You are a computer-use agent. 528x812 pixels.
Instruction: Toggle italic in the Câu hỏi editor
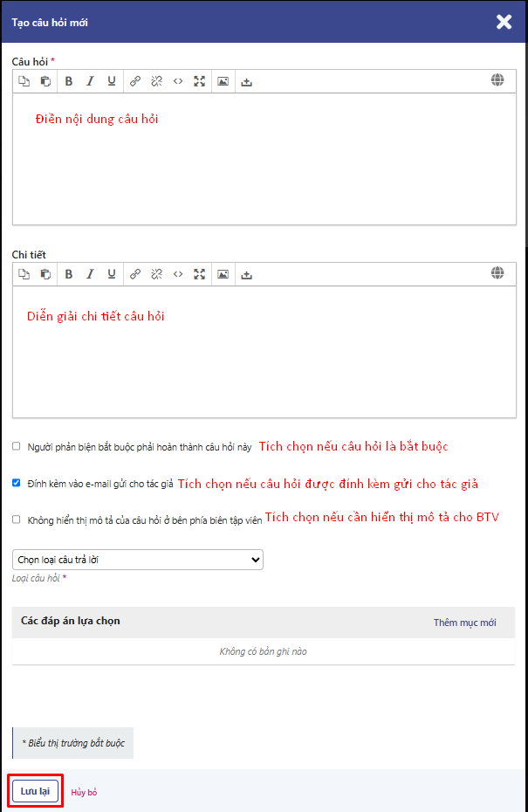click(90, 81)
